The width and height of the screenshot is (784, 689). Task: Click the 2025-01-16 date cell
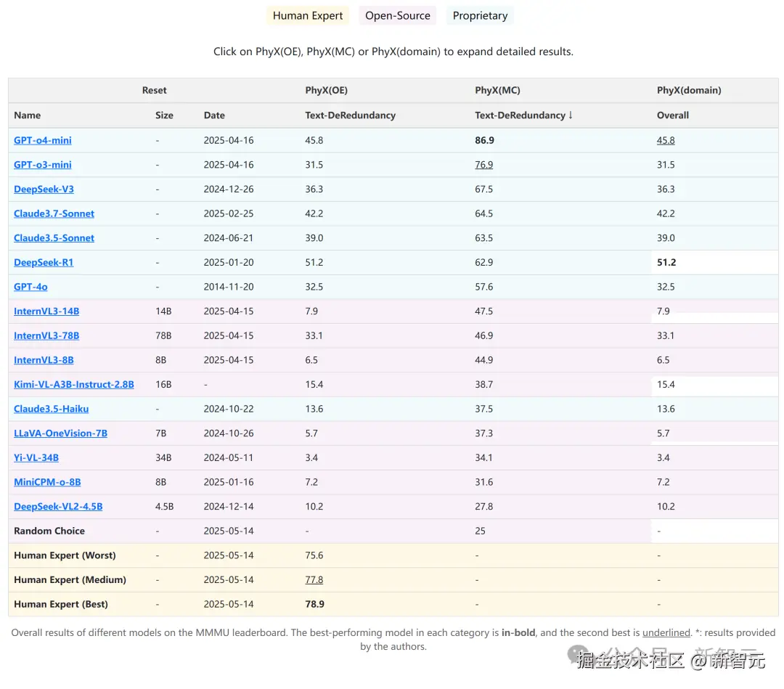click(x=229, y=483)
